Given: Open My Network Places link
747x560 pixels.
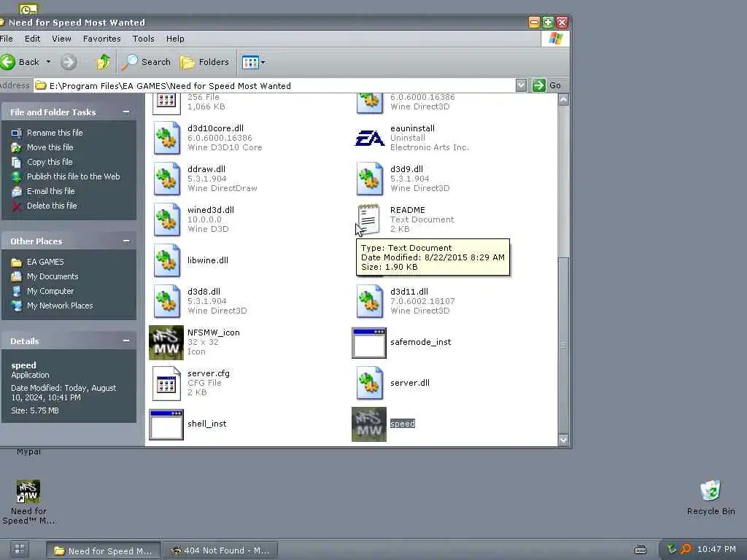Looking at the screenshot, I should [60, 306].
